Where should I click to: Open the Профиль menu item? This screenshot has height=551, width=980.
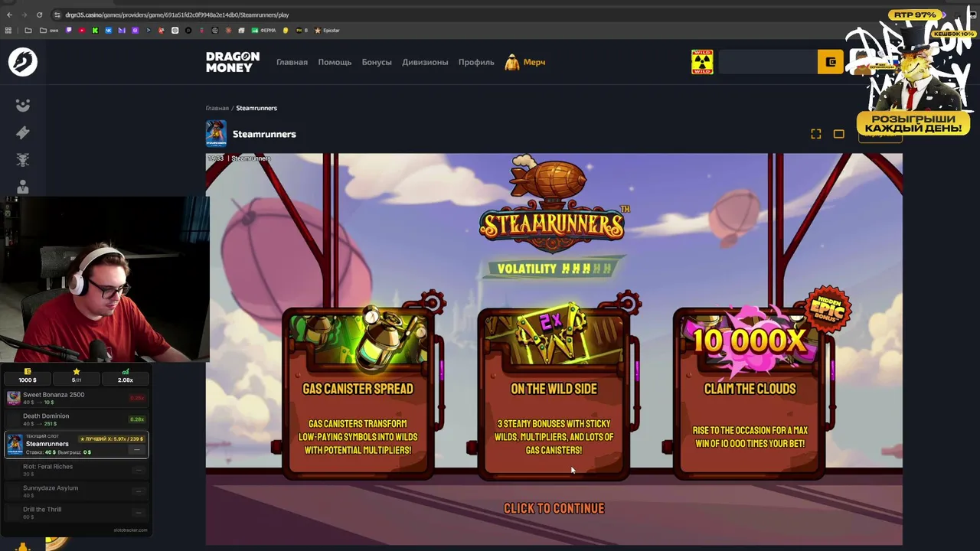click(x=476, y=62)
